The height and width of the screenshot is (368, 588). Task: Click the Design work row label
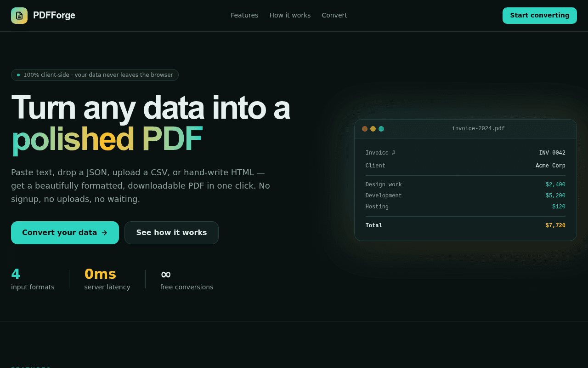tap(384, 185)
